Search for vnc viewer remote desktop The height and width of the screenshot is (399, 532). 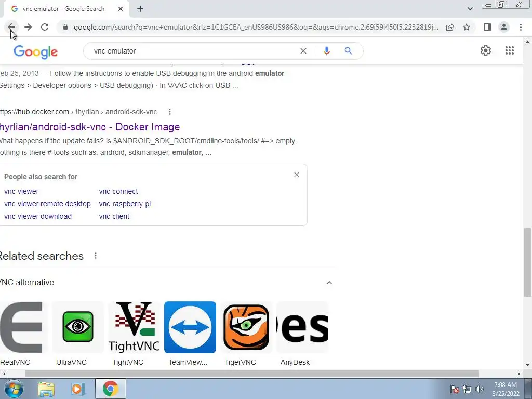(x=47, y=204)
